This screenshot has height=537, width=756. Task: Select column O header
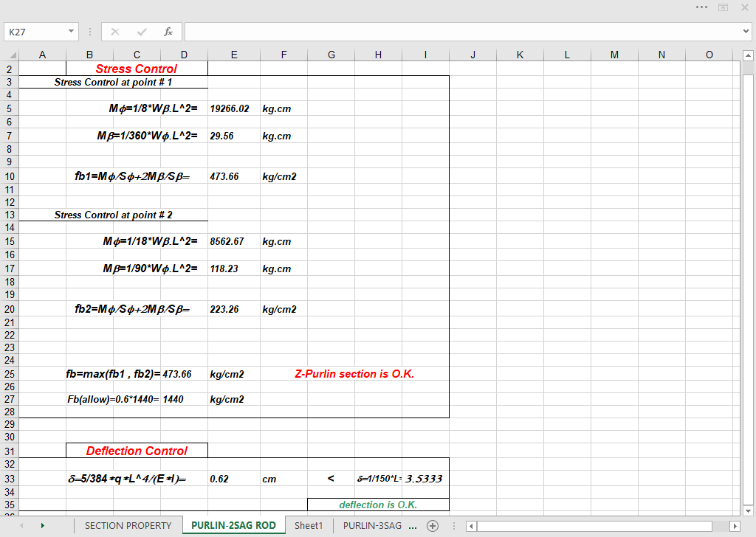pyautogui.click(x=709, y=55)
